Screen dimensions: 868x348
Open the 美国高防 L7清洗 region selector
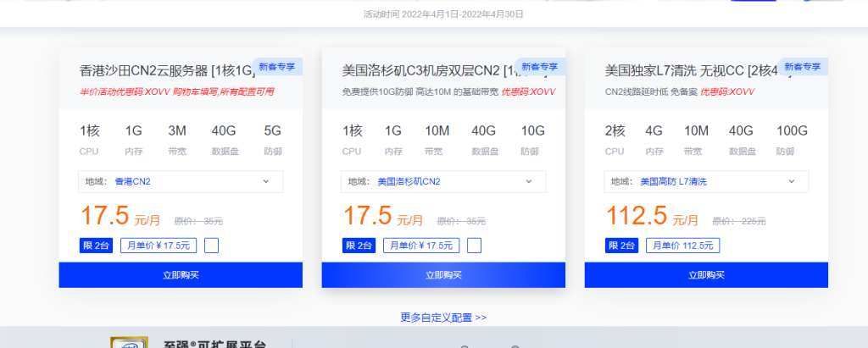706,181
